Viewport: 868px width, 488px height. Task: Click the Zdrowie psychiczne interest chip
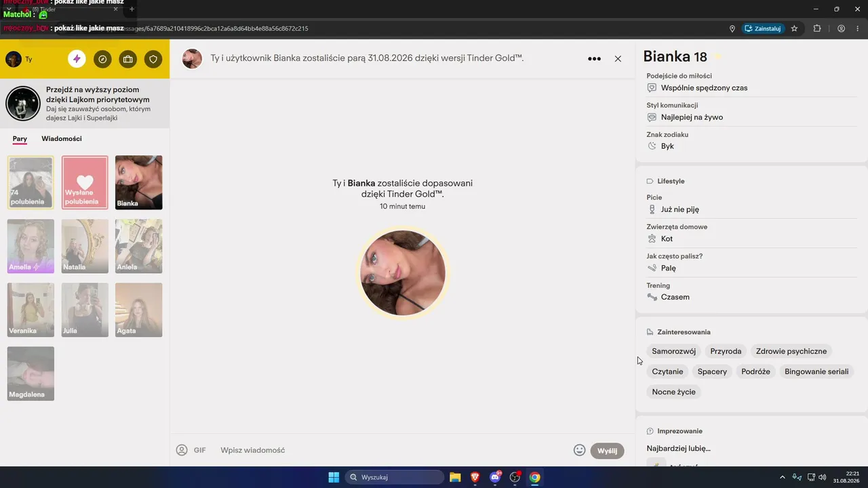point(791,351)
